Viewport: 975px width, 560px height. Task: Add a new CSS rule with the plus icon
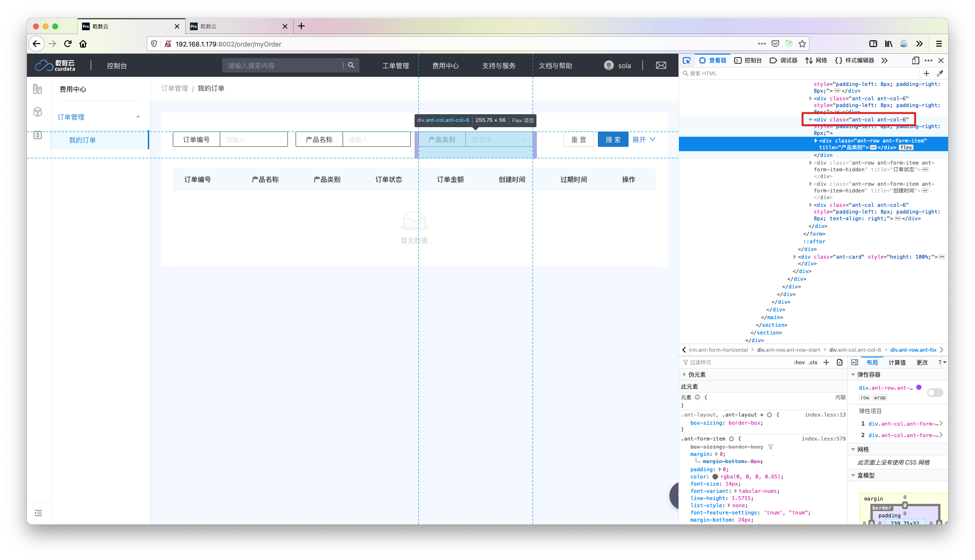click(826, 362)
